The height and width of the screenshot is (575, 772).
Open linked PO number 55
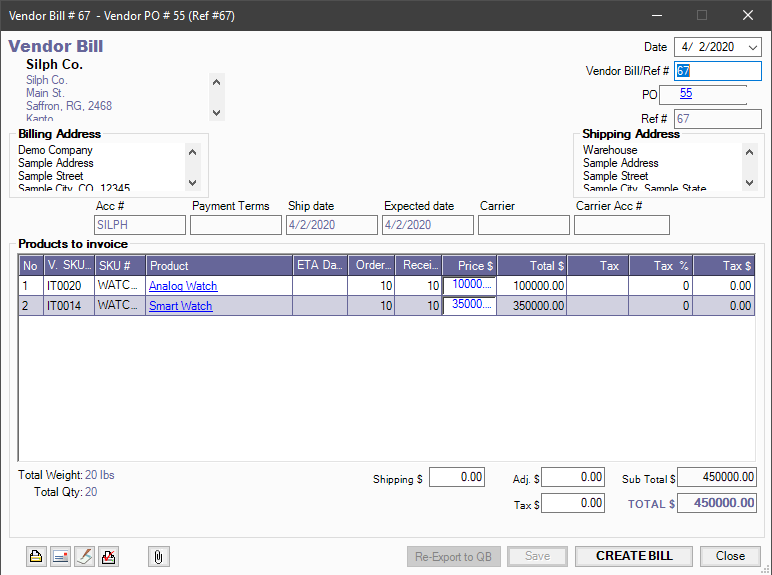pyautogui.click(x=686, y=93)
